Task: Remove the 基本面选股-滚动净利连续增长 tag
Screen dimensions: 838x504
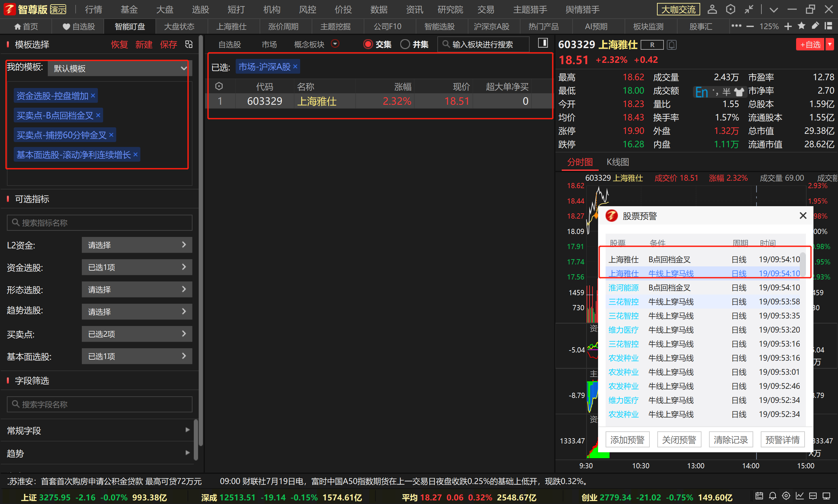Action: pos(136,154)
